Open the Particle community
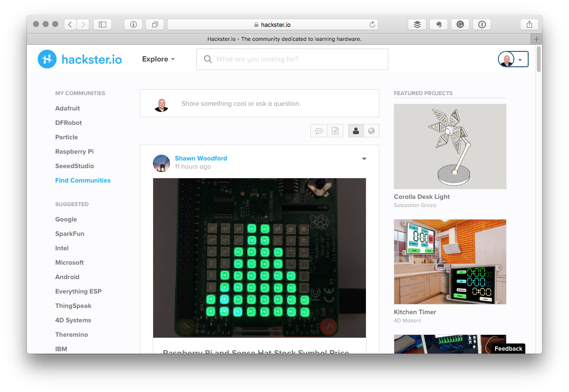The width and height of the screenshot is (569, 392). pos(66,137)
